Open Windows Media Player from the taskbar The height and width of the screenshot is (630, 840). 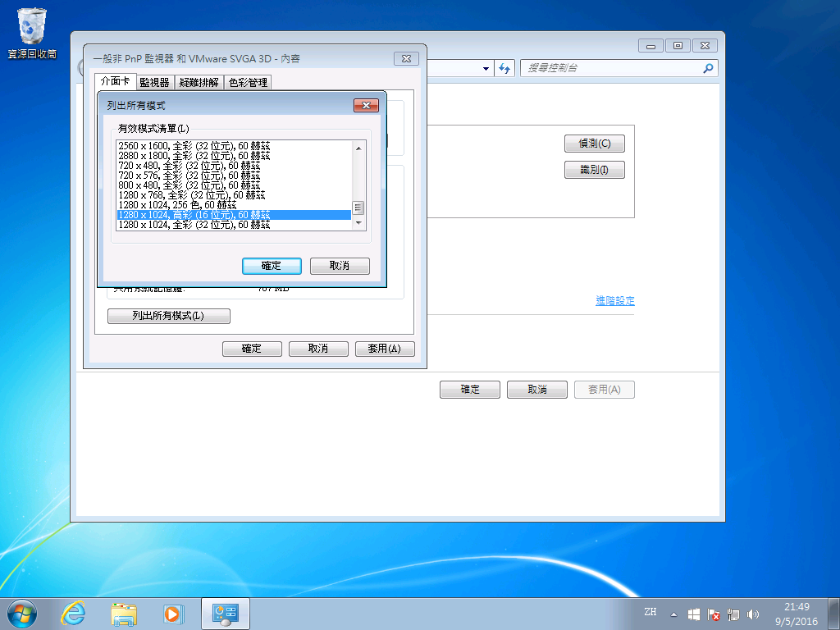pyautogui.click(x=173, y=613)
